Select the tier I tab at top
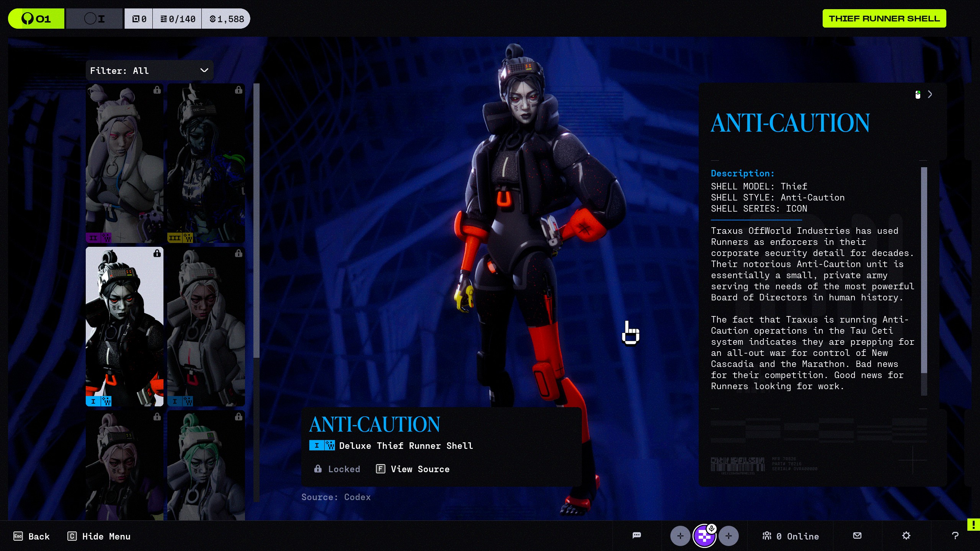The width and height of the screenshot is (980, 551). [94, 19]
